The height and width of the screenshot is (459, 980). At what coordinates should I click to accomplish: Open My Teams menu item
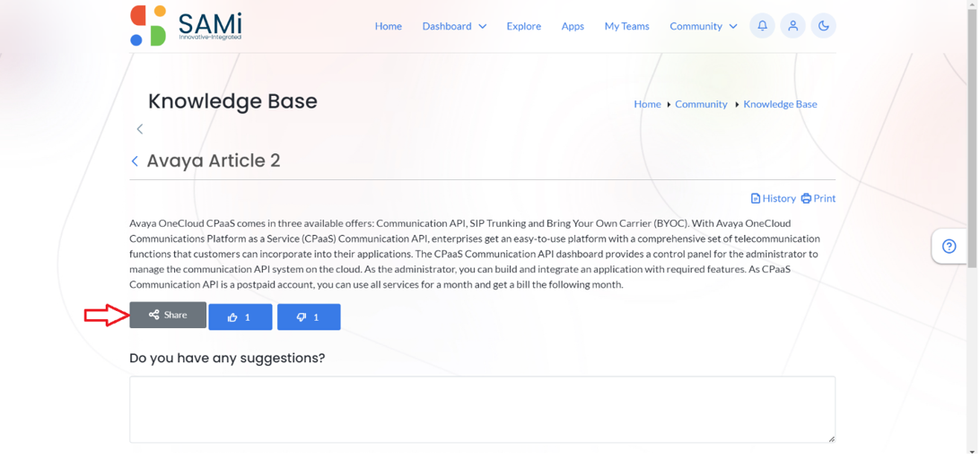tap(627, 26)
